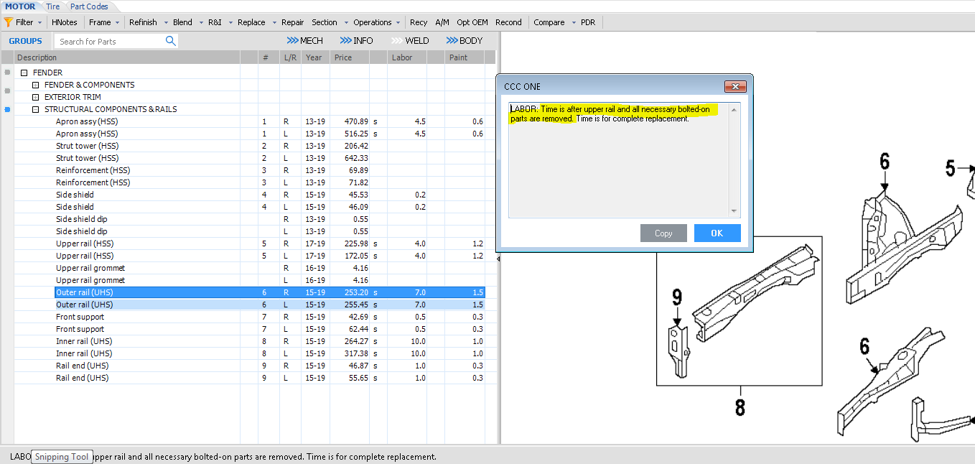The width and height of the screenshot is (975, 464).
Task: Click the Filter funnel icon
Action: point(8,22)
